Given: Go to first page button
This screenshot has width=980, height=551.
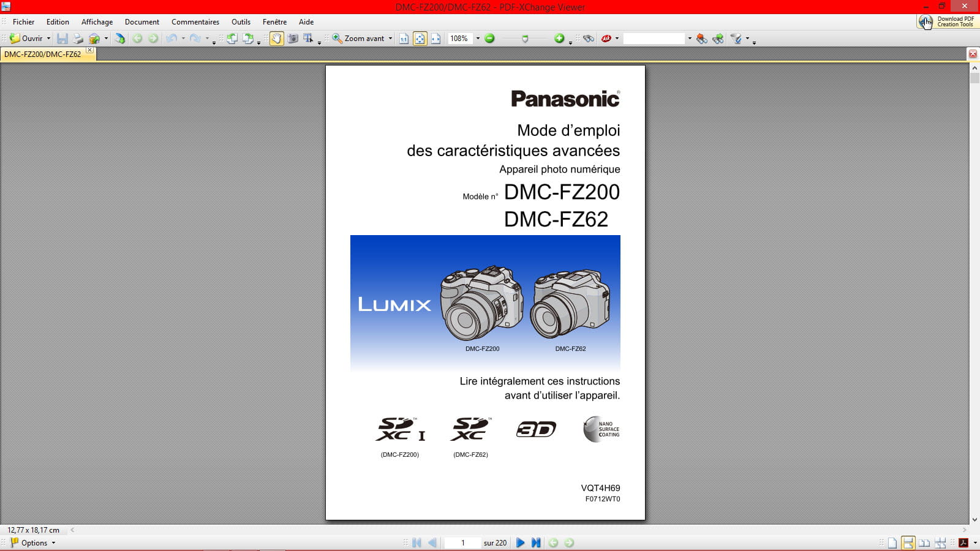Looking at the screenshot, I should tap(417, 542).
